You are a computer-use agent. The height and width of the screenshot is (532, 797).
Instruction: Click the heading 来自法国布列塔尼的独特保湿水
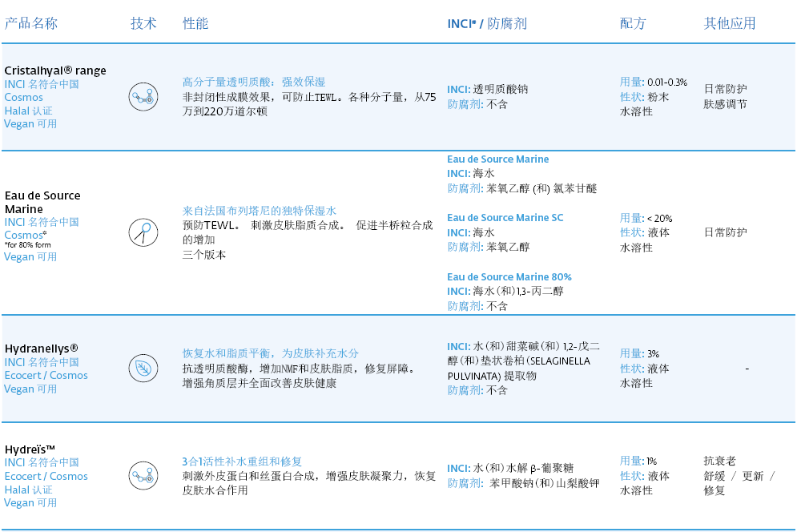pyautogui.click(x=260, y=211)
